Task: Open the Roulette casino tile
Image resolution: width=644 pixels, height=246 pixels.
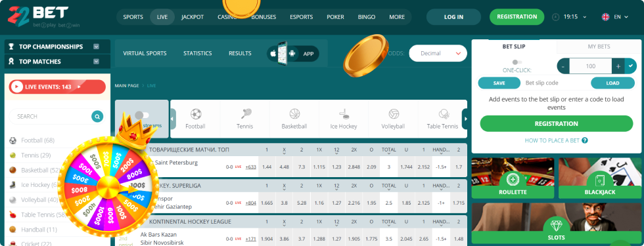Action: click(x=513, y=178)
